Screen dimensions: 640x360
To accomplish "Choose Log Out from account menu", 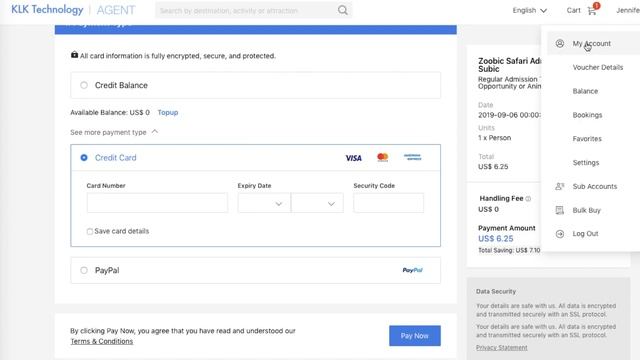I will click(x=585, y=234).
